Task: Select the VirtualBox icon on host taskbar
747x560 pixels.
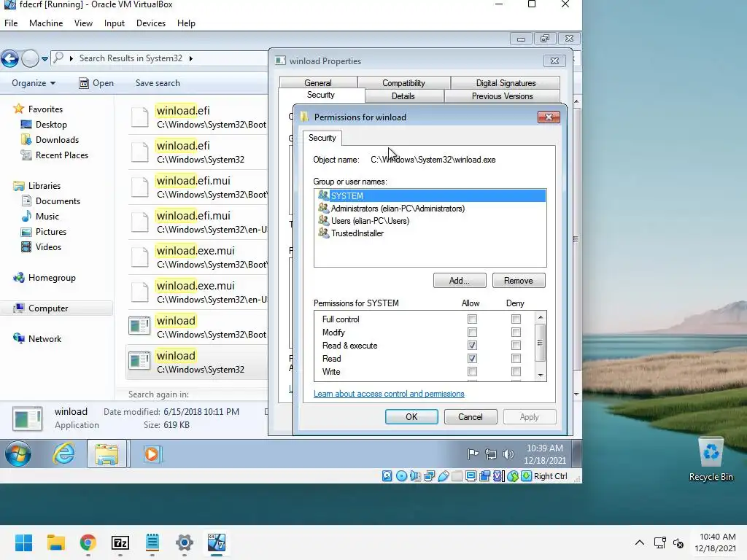Action: pos(216,542)
